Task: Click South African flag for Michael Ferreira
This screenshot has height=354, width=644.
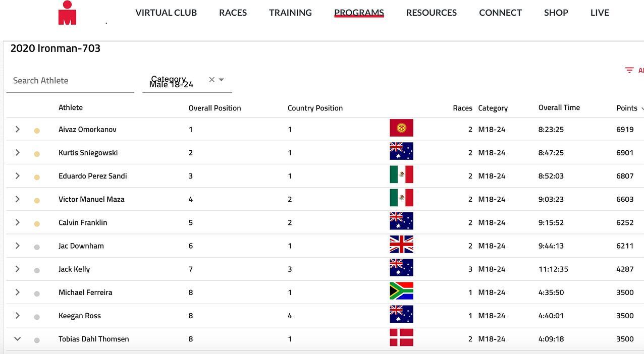Action: click(401, 291)
